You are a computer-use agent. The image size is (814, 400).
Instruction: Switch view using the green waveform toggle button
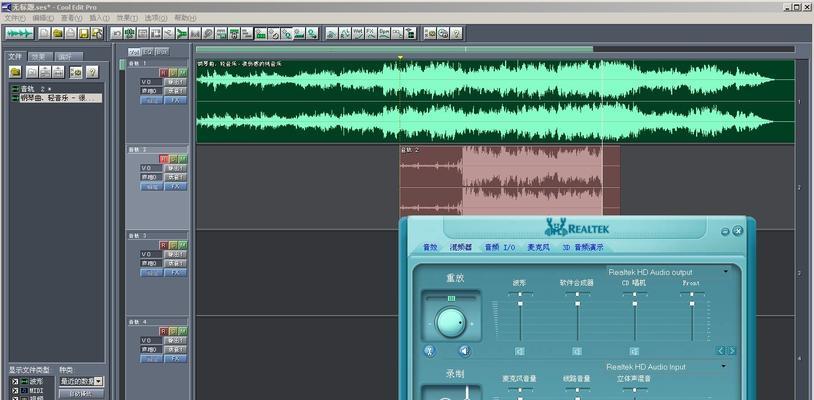[20, 33]
